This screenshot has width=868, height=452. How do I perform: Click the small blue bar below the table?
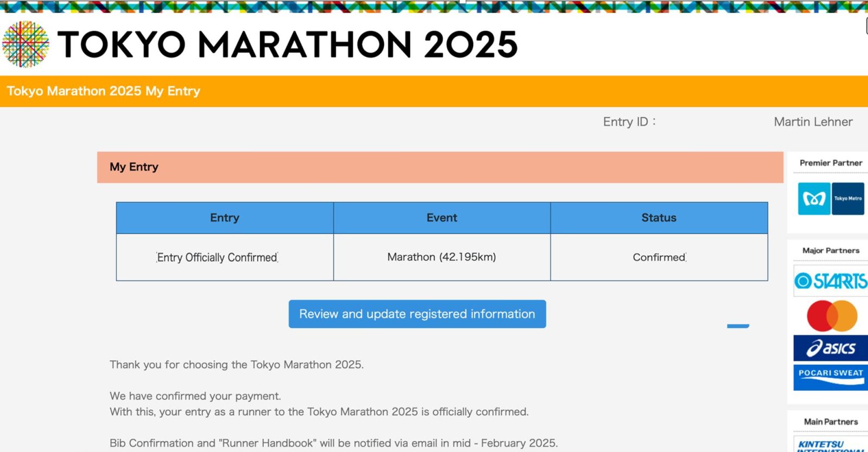[x=738, y=326]
